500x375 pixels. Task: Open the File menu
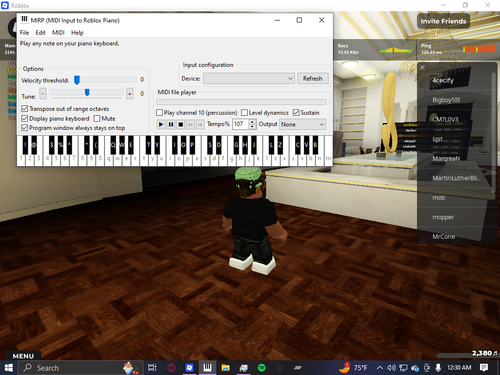(24, 33)
